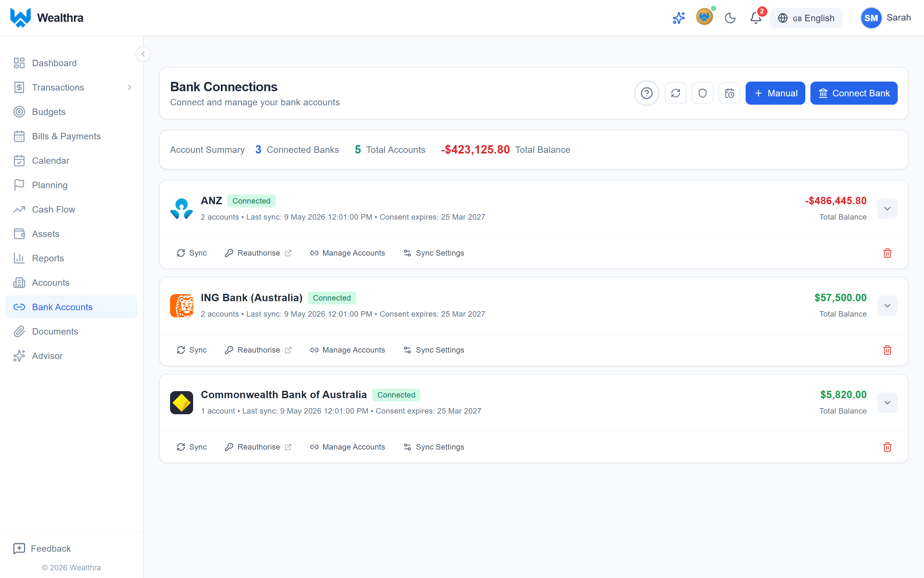Screen dimensions: 924x578
Task: Open Cash Flow page
Action: (72, 209)
